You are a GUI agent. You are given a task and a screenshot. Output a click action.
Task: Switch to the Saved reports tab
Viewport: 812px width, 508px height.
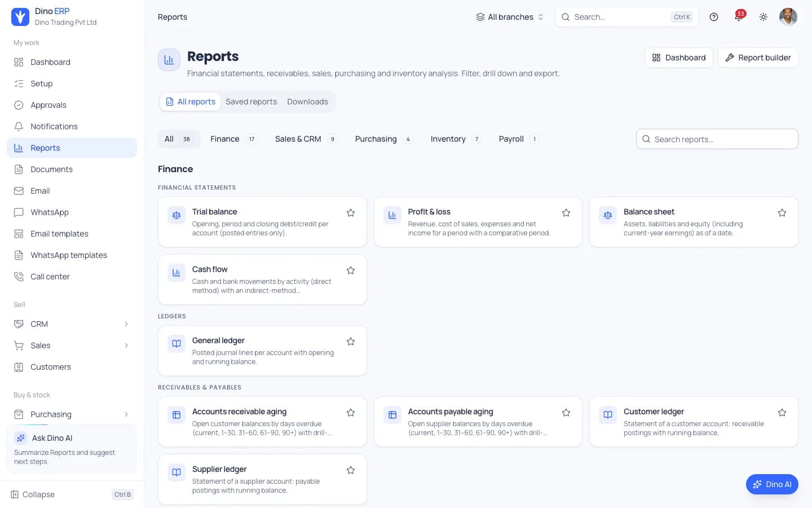251,102
